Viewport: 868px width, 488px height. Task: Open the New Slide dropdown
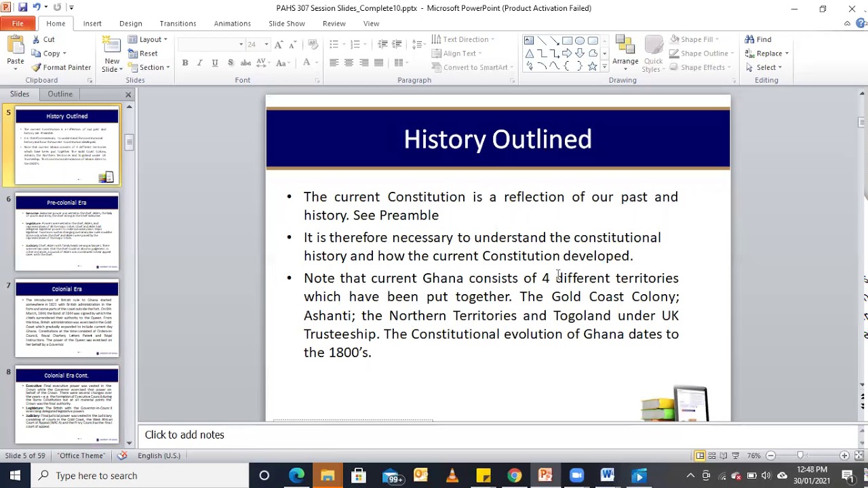click(x=112, y=66)
